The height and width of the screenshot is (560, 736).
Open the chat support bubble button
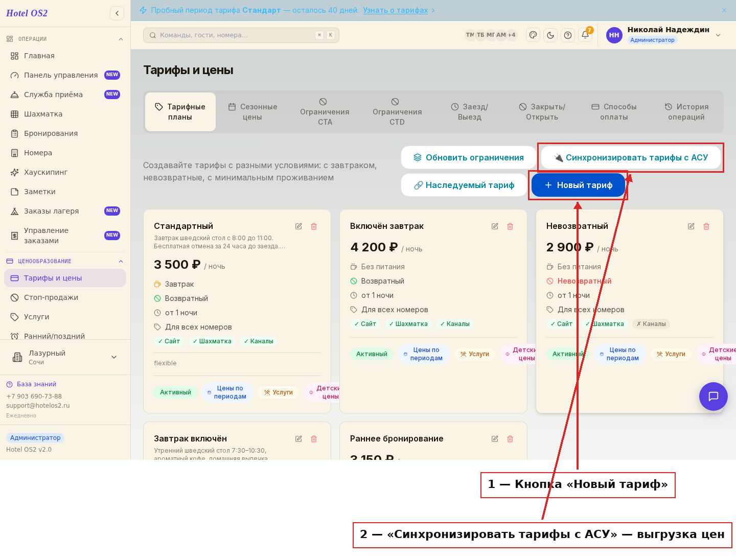tap(714, 396)
